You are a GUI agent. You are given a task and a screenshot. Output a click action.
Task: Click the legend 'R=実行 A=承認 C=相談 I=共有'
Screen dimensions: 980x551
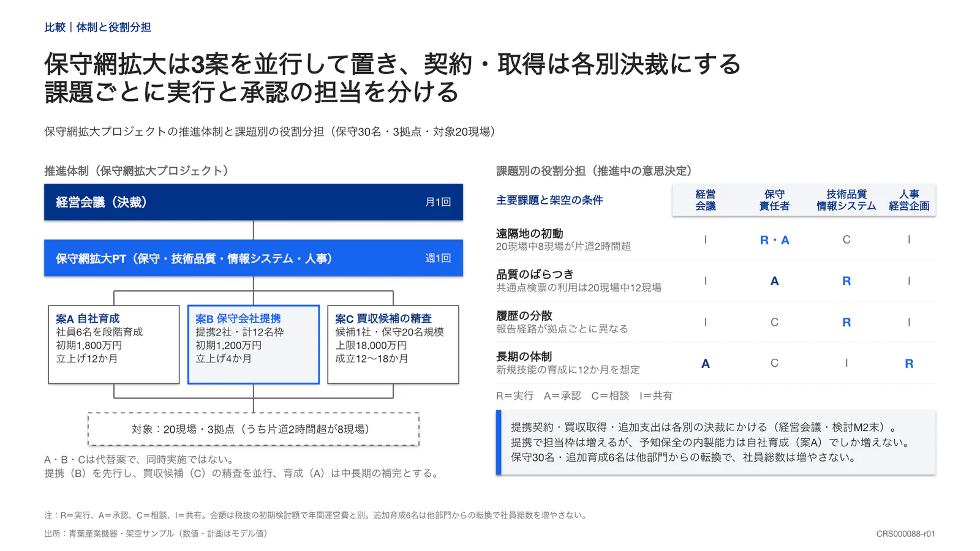[x=584, y=395]
